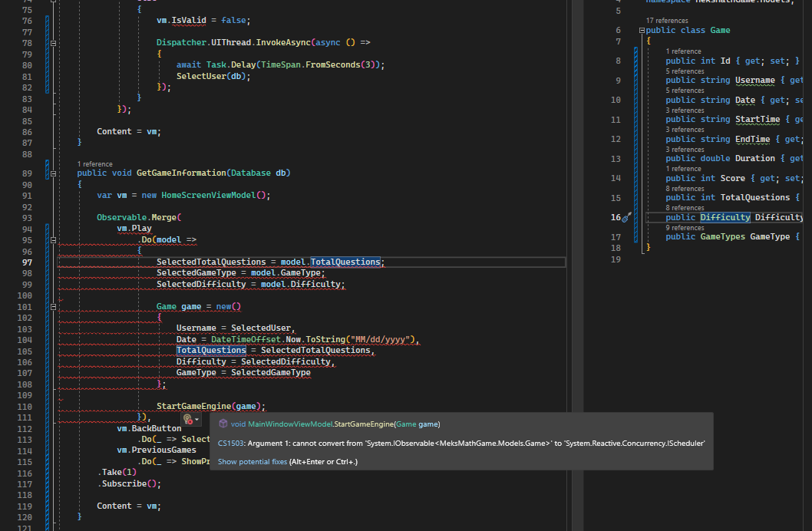
Task: Open the dropdown arrow beside the lightbulb icon
Action: coord(196,420)
